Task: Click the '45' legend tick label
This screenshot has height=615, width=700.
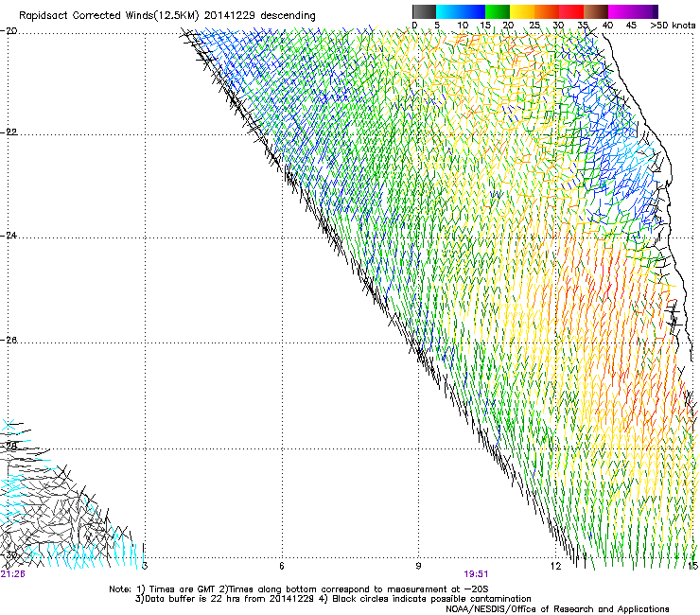Action: pyautogui.click(x=631, y=26)
